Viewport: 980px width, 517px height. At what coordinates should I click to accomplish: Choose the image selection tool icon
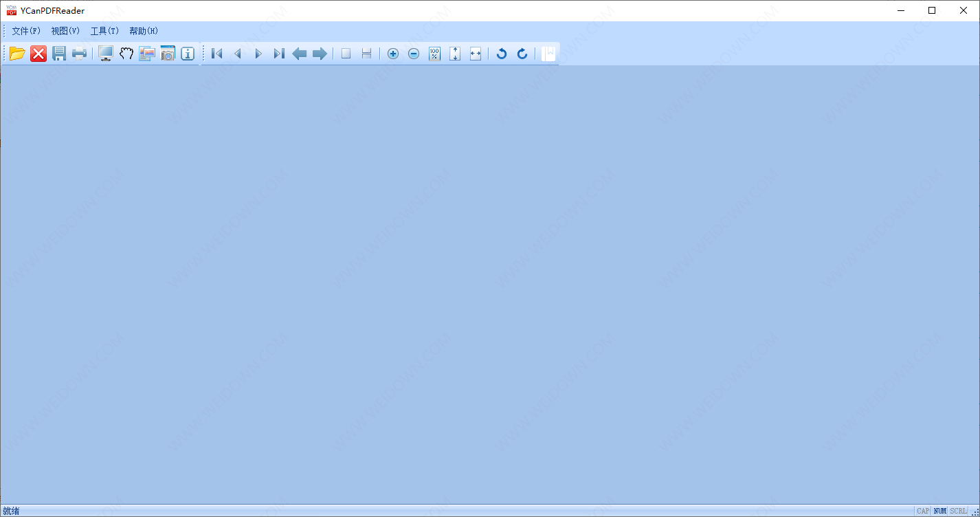click(x=147, y=54)
